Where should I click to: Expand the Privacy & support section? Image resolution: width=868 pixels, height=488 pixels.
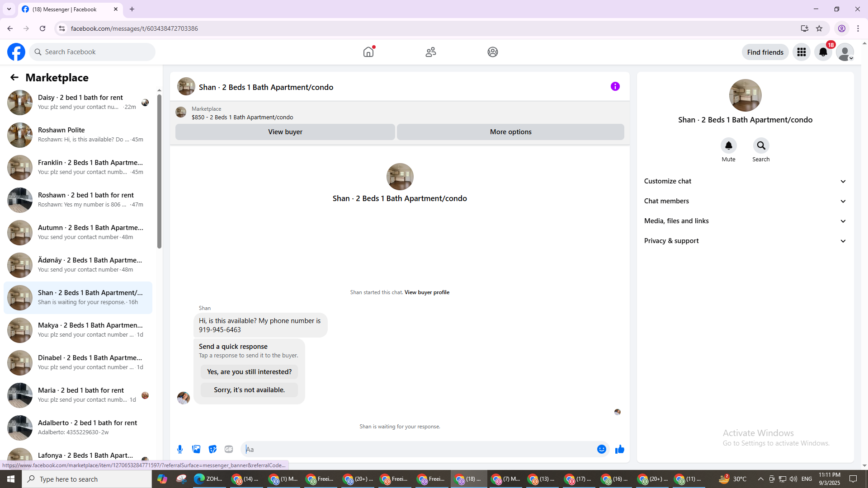pyautogui.click(x=745, y=241)
